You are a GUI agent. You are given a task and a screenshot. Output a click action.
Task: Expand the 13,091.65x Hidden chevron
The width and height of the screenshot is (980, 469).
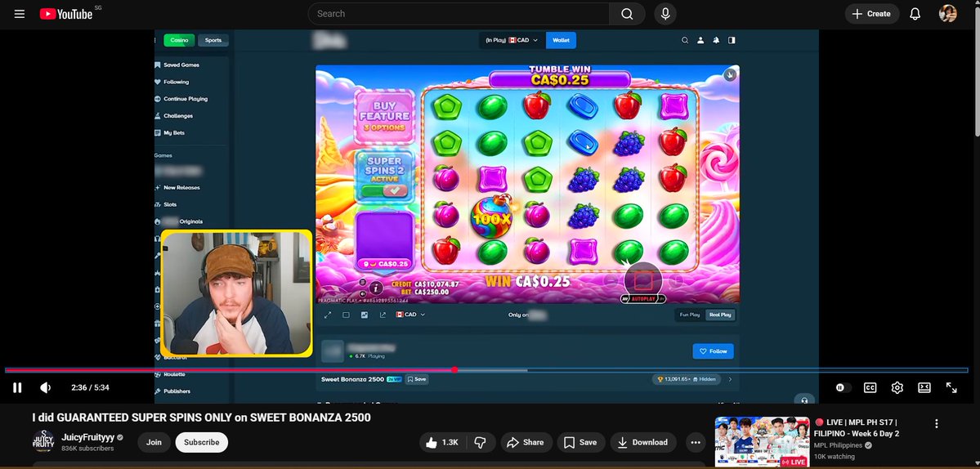click(730, 379)
